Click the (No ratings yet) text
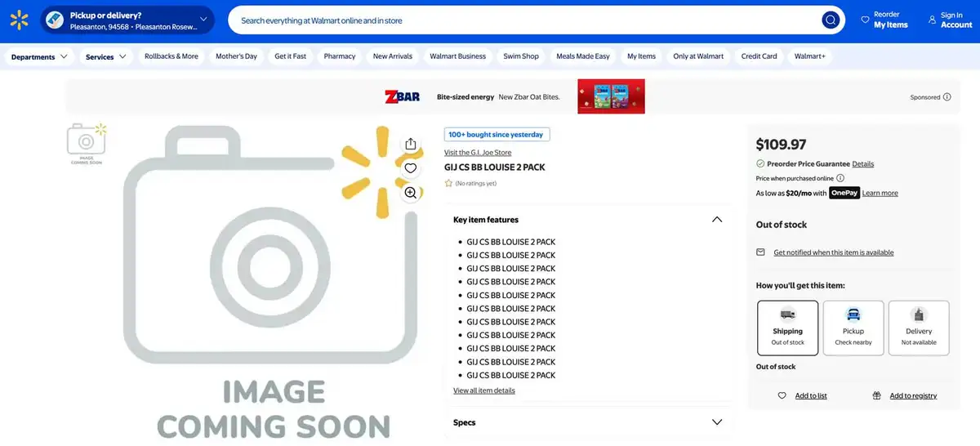The height and width of the screenshot is (446, 980). click(x=476, y=184)
